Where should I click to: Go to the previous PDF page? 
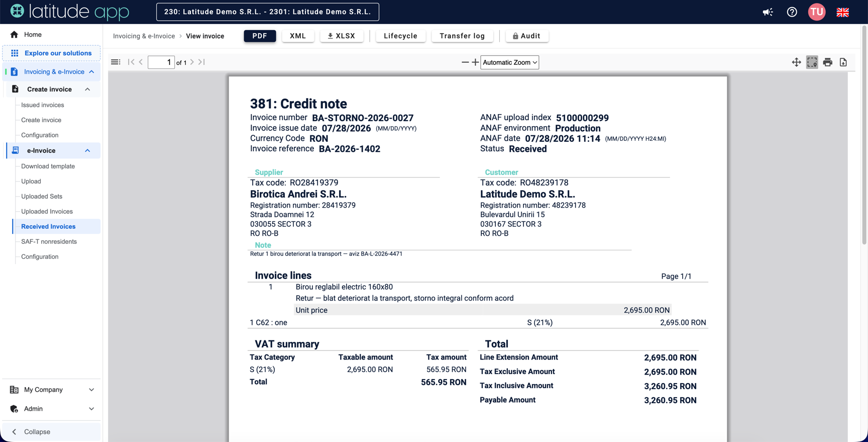[x=141, y=62]
